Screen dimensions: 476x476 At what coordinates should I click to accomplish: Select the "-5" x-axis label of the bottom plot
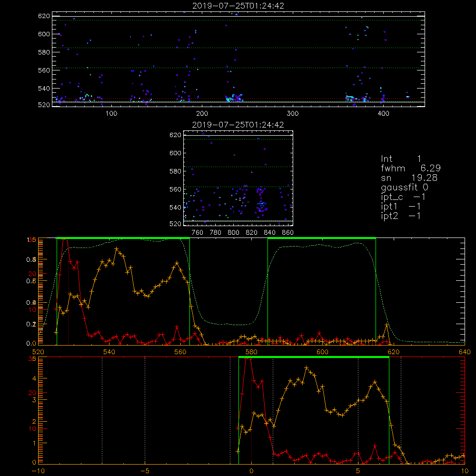click(x=145, y=471)
